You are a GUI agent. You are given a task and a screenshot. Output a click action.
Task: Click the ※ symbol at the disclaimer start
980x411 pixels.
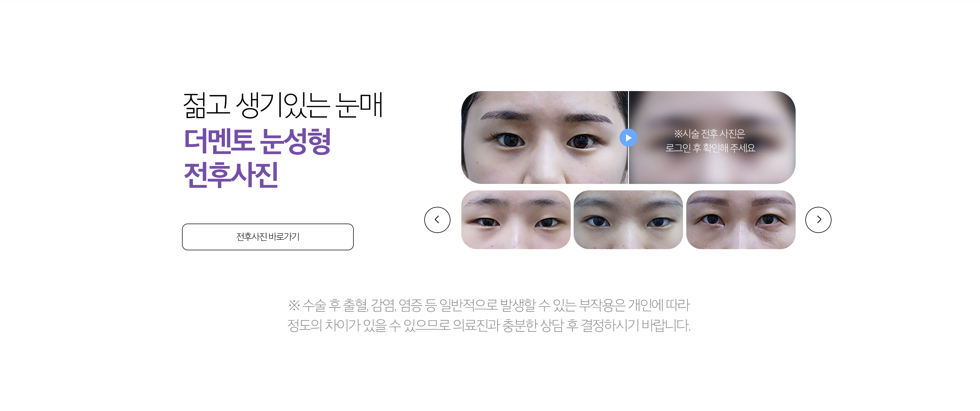(x=294, y=305)
